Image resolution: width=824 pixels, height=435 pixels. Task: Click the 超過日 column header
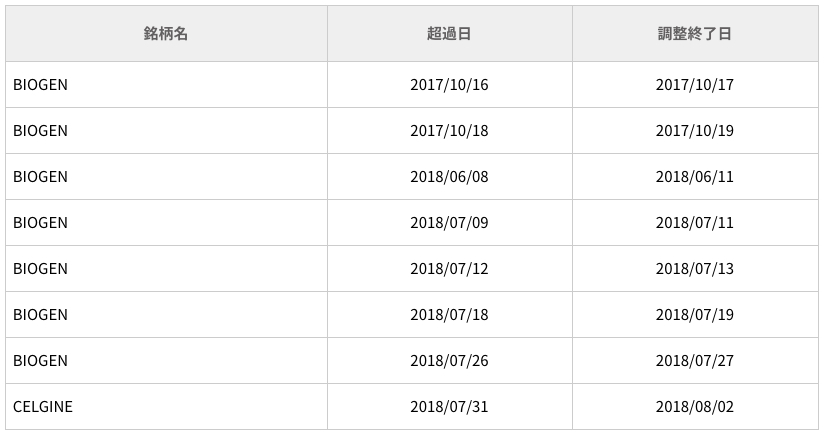(x=449, y=34)
